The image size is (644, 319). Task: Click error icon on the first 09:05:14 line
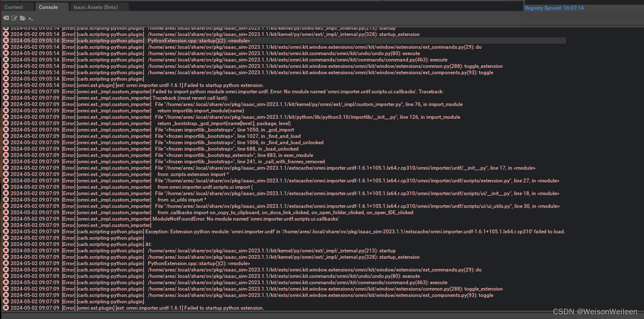pos(6,28)
